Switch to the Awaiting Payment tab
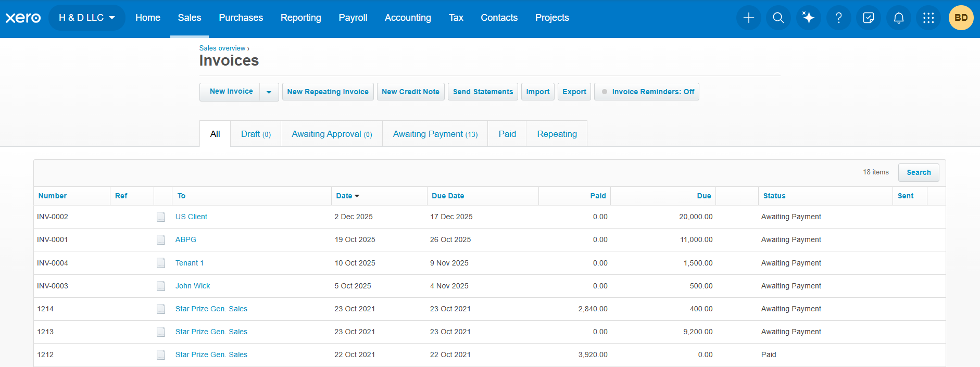The height and width of the screenshot is (367, 980). coord(435,134)
